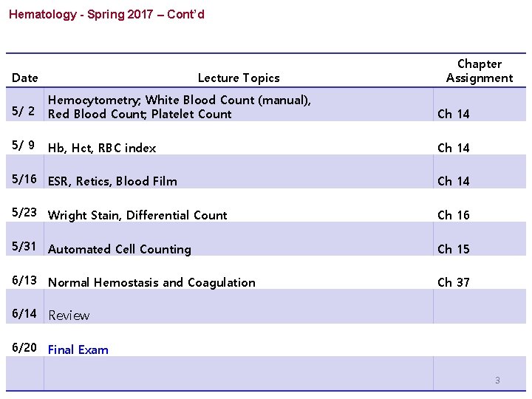This screenshot has height=399, width=532.
Task: Click the 5/23 date cell
Action: tap(24, 212)
